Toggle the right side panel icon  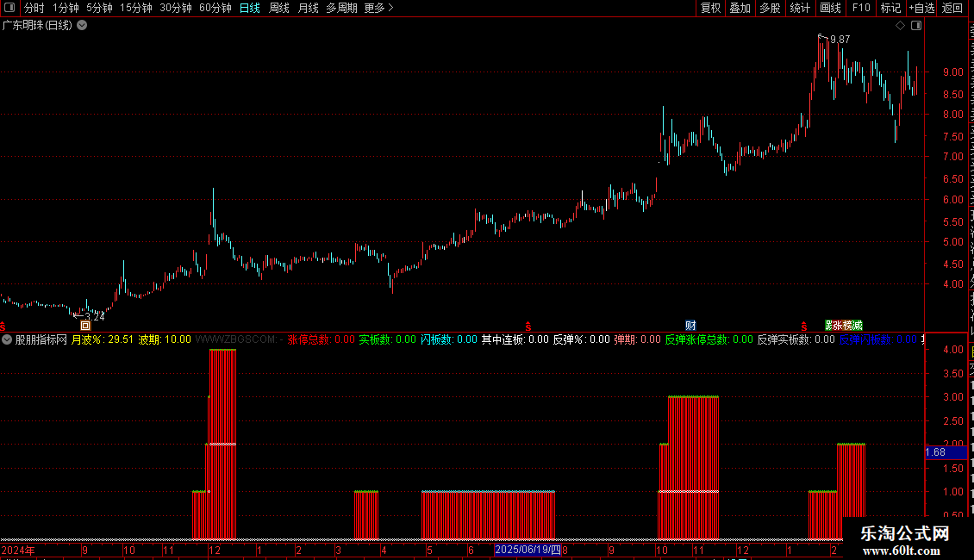pyautogui.click(x=916, y=26)
